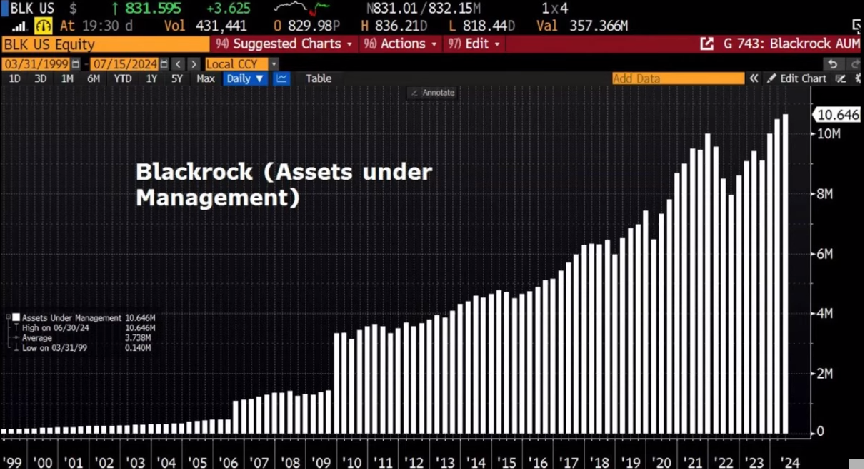Click the intraday mini sparkline chart
Image resolution: width=864 pixels, height=469 pixels.
(302, 8)
